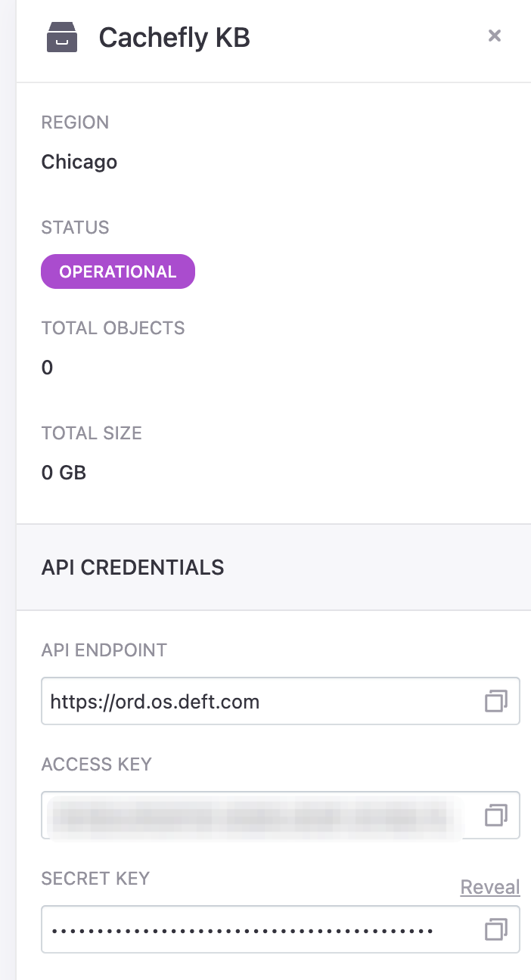Click the Chicago region value
This screenshot has width=531, height=980.
point(79,162)
